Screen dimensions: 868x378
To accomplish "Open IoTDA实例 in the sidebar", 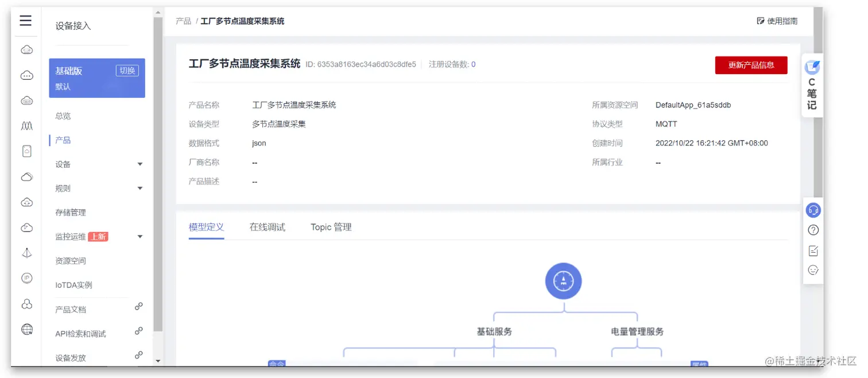I will (73, 285).
